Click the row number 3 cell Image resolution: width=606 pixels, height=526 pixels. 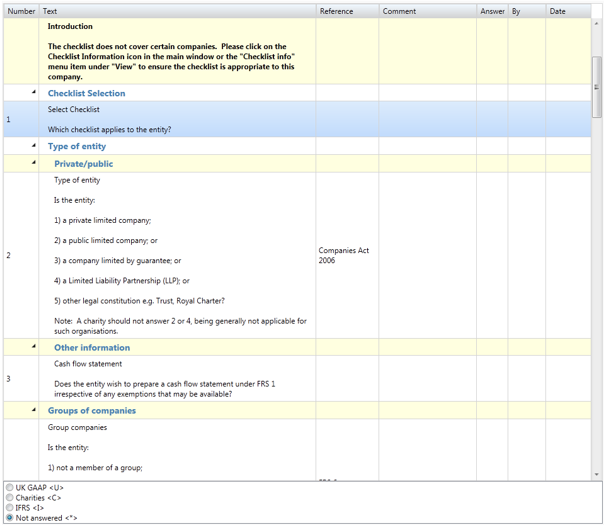[21, 378]
